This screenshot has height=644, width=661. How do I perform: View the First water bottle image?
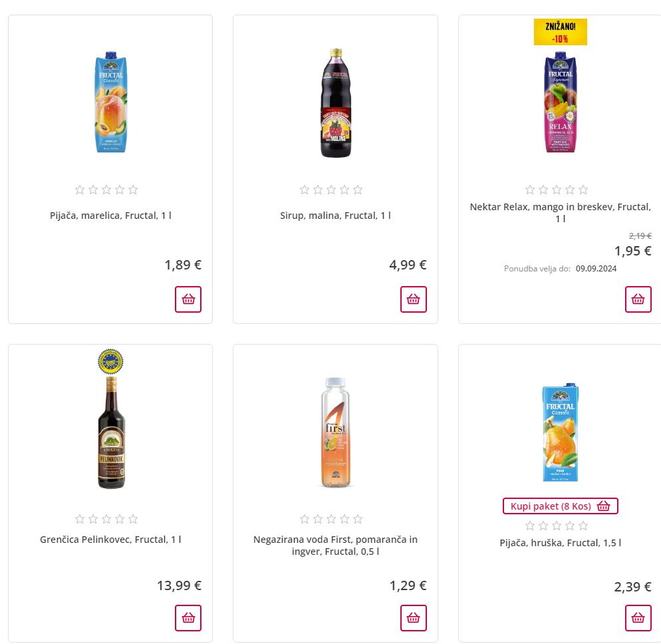click(x=335, y=432)
